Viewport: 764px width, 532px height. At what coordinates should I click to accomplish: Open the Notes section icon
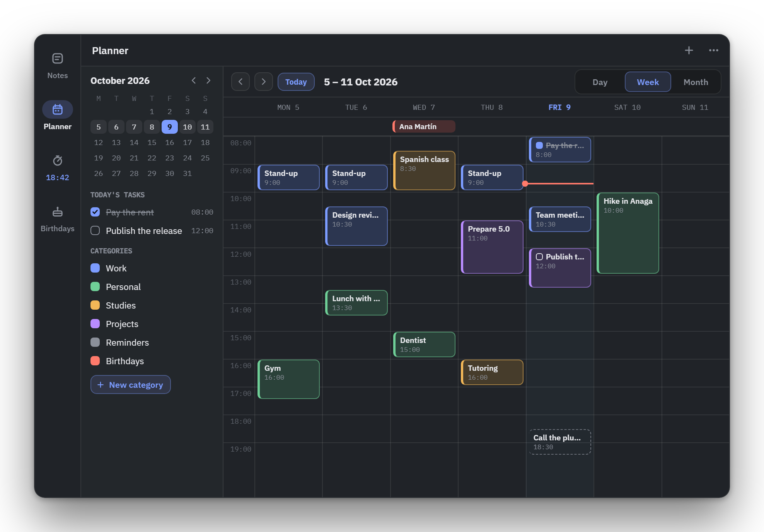(x=58, y=58)
